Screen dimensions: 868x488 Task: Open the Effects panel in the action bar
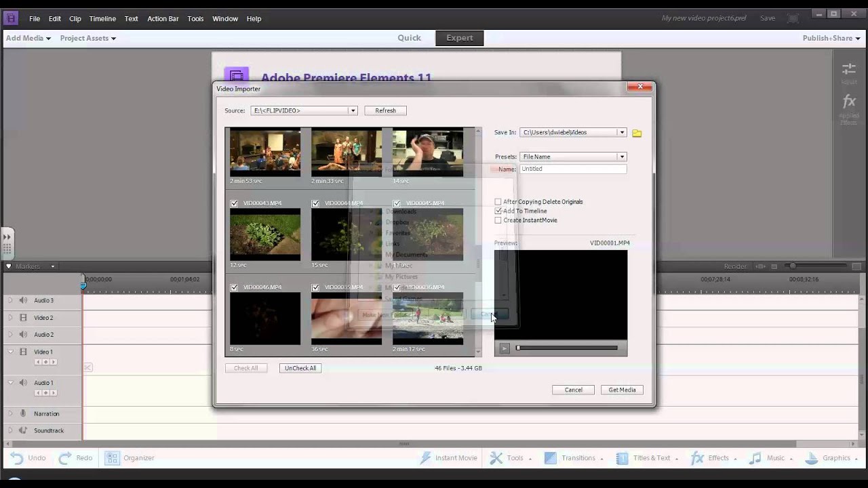coord(713,458)
